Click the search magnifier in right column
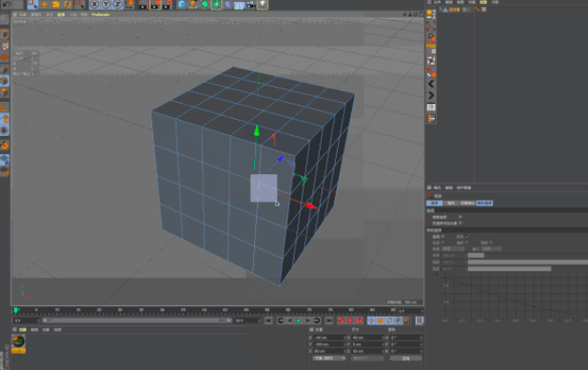588x370 pixels. click(431, 37)
